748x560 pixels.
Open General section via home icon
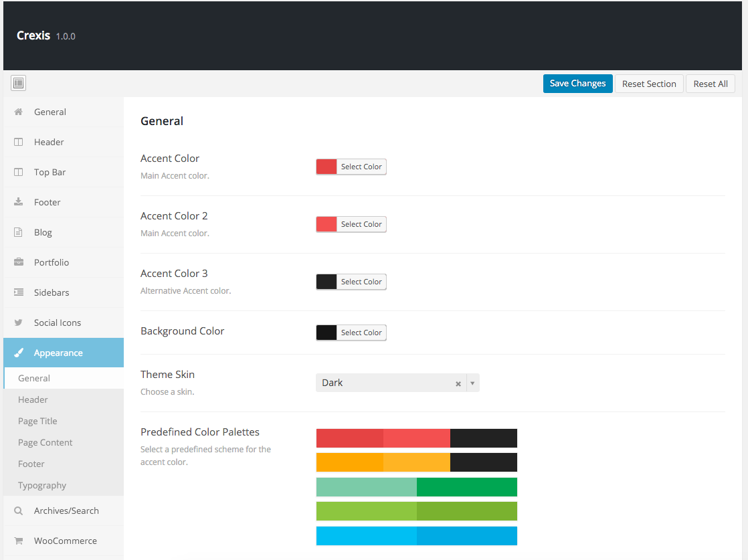(19, 112)
